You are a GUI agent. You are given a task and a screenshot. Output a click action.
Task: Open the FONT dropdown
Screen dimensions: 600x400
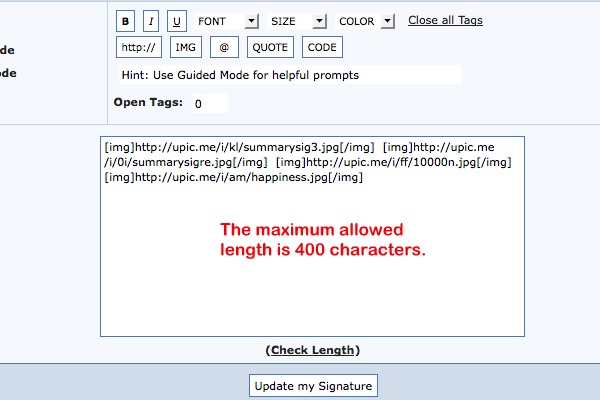227,21
